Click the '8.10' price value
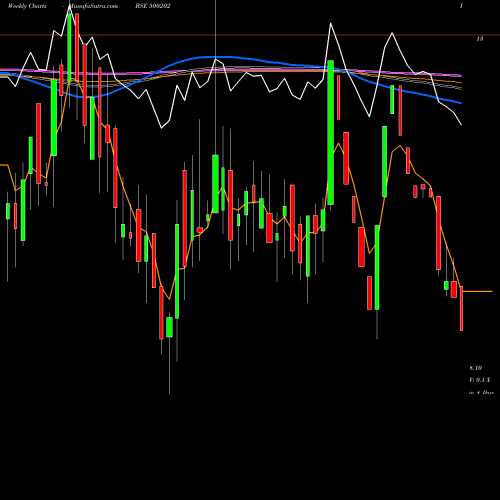Viewport: 500px width, 500px height. click(475, 368)
